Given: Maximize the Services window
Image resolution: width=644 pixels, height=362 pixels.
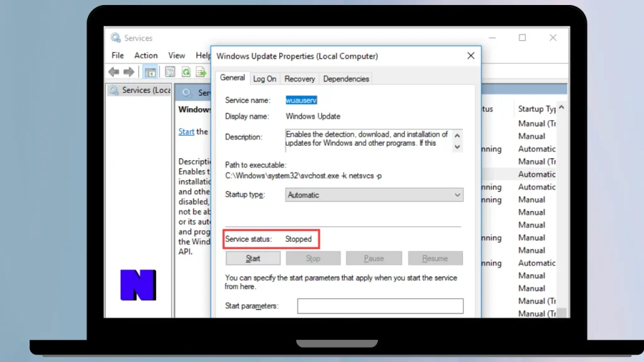Looking at the screenshot, I should coord(523,38).
